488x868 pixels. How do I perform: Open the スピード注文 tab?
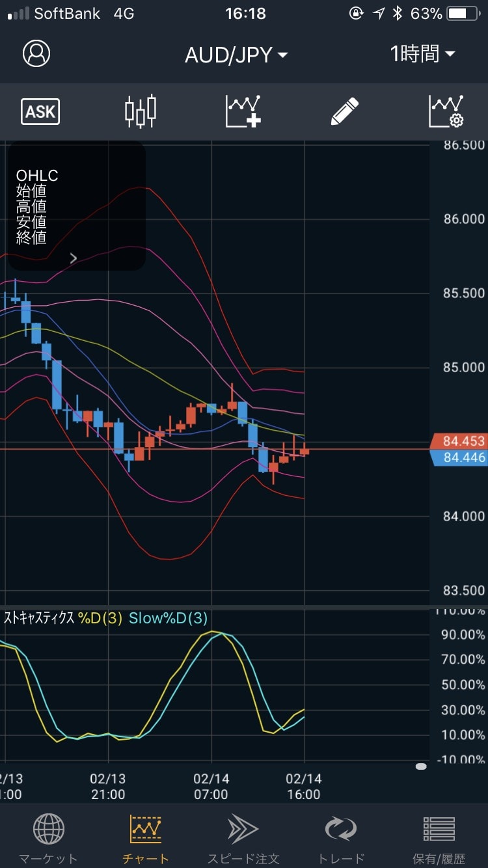pyautogui.click(x=243, y=839)
